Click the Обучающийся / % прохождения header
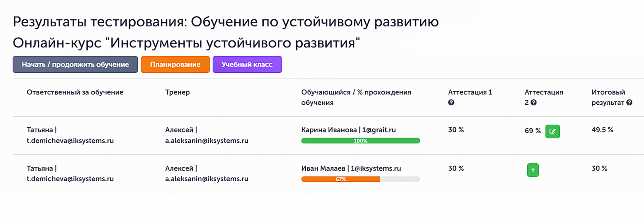 click(356, 97)
